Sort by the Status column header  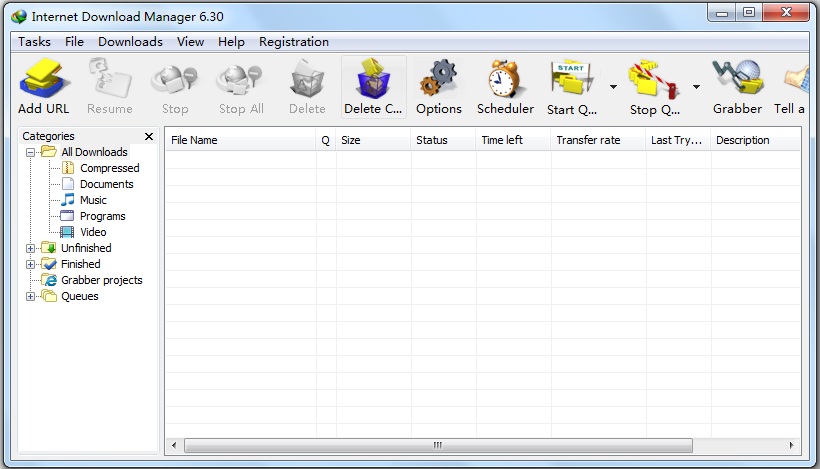point(443,140)
